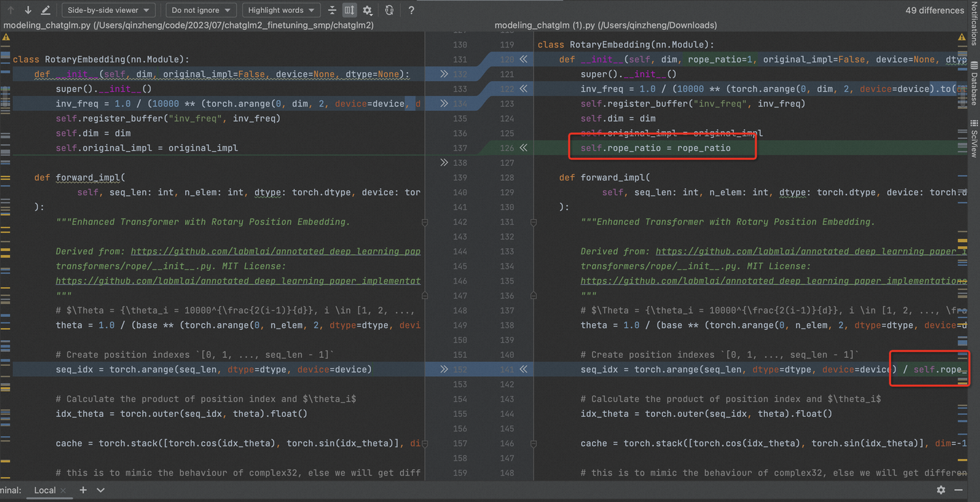Click the refresh icon beside the diff gear

click(x=389, y=10)
